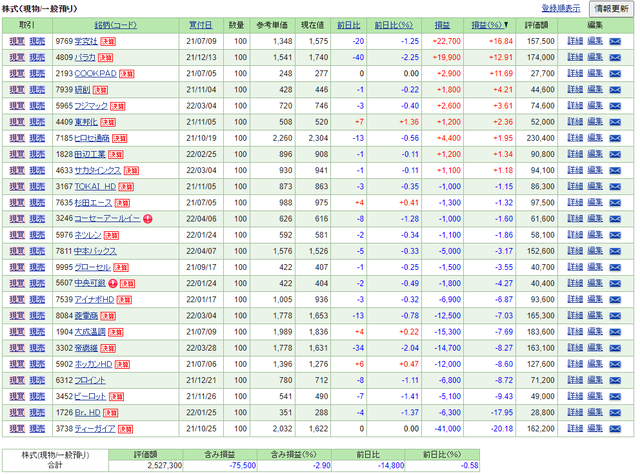Click the -14,800 total day change
The image size is (640, 474).
(391, 465)
